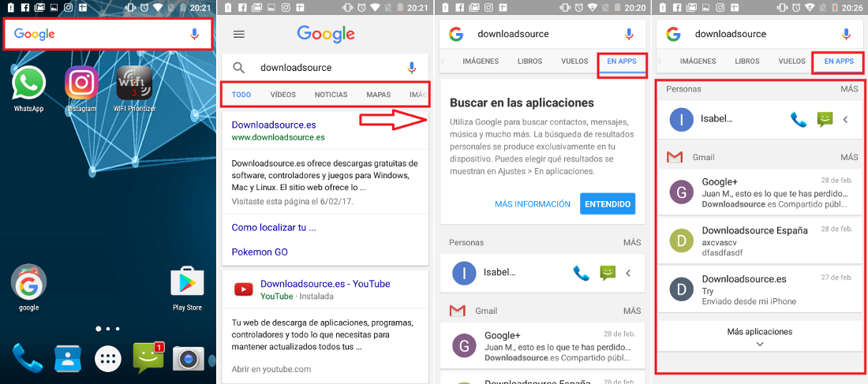868x384 pixels.
Task: Switch to the NOTICIAS tab
Action: pos(331,95)
